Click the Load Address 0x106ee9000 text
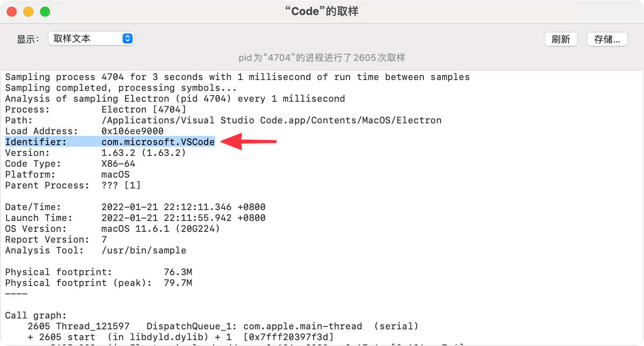 tap(132, 131)
